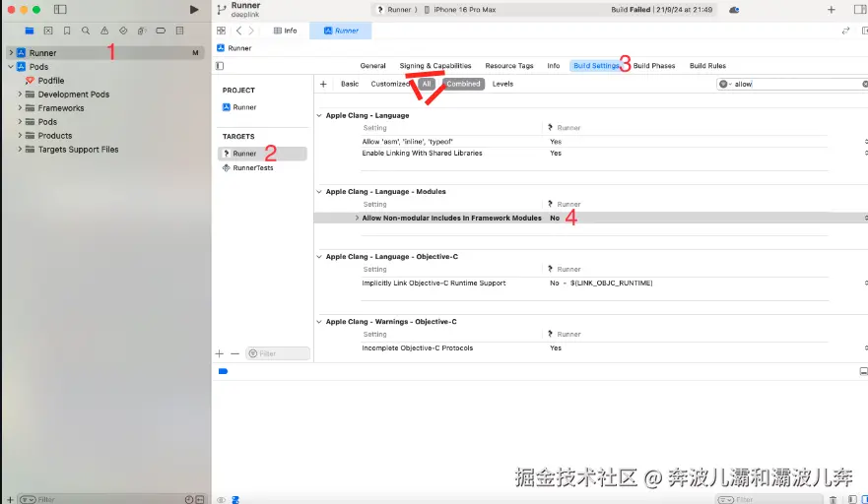Expand Allow Non-modular Includes setting row
868x504 pixels.
pos(357,218)
